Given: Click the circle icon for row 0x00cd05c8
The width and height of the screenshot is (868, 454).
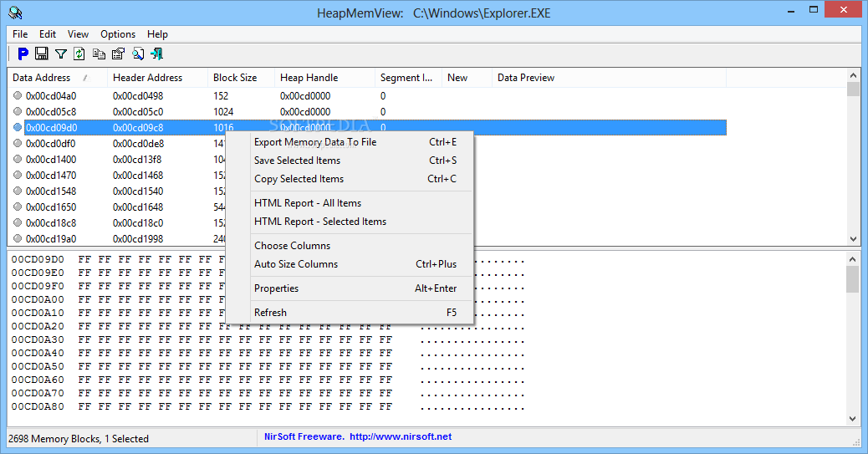Looking at the screenshot, I should point(18,111).
